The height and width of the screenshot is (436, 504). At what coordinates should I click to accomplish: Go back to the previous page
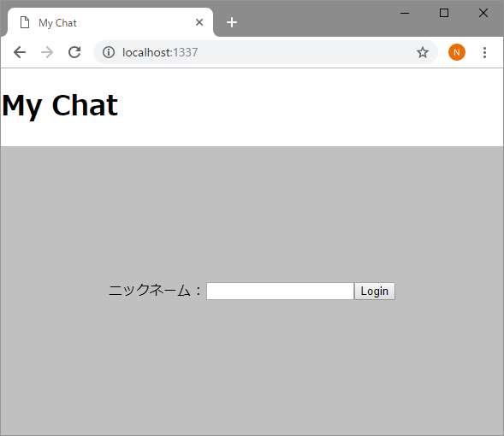pos(20,52)
